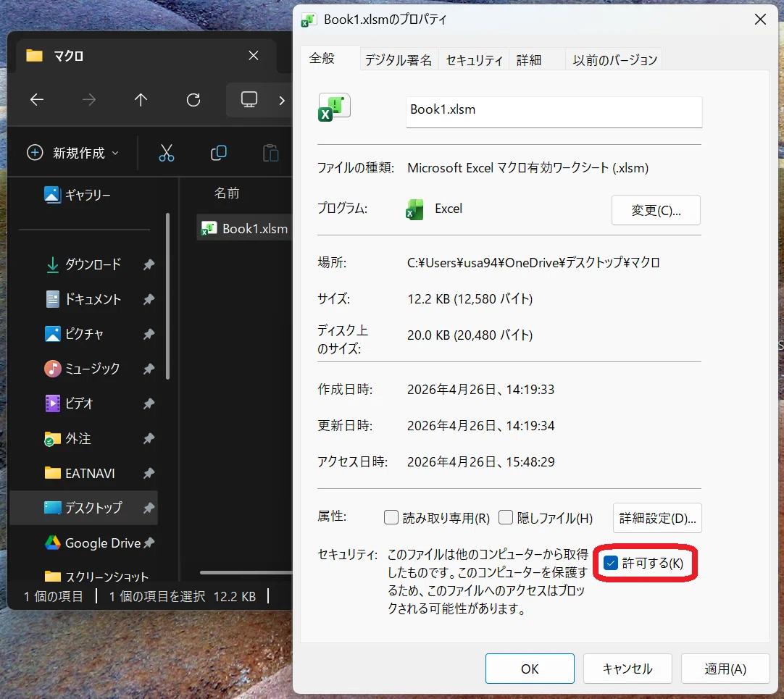Click pin icon next to デスクトップ

click(149, 508)
